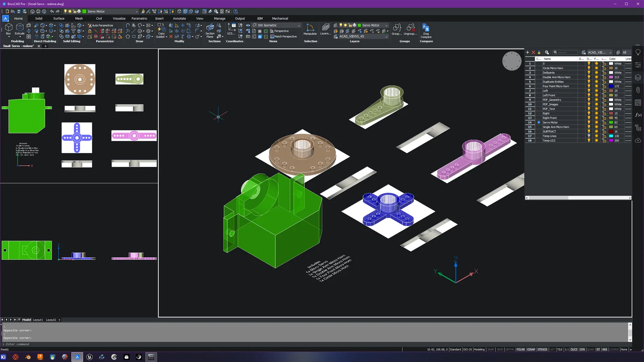
Task: Turn on the Temp Lines layer bulb
Action: [x=589, y=136]
